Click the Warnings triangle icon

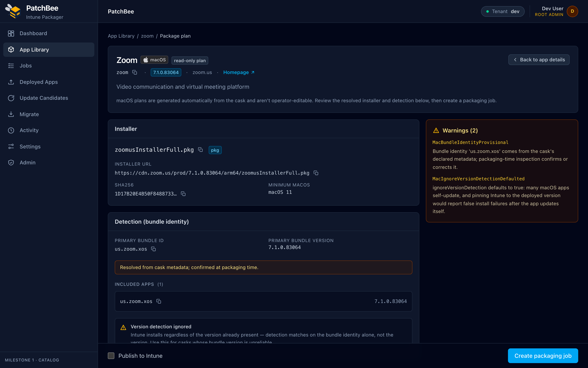436,130
